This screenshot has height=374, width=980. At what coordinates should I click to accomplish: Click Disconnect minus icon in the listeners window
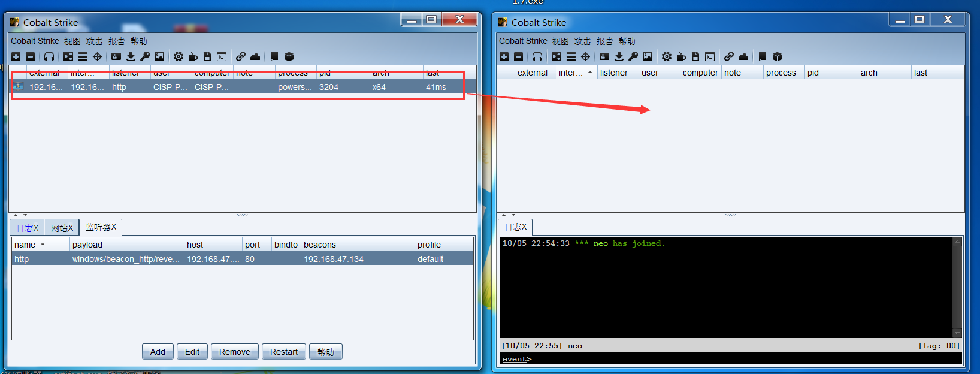click(31, 56)
